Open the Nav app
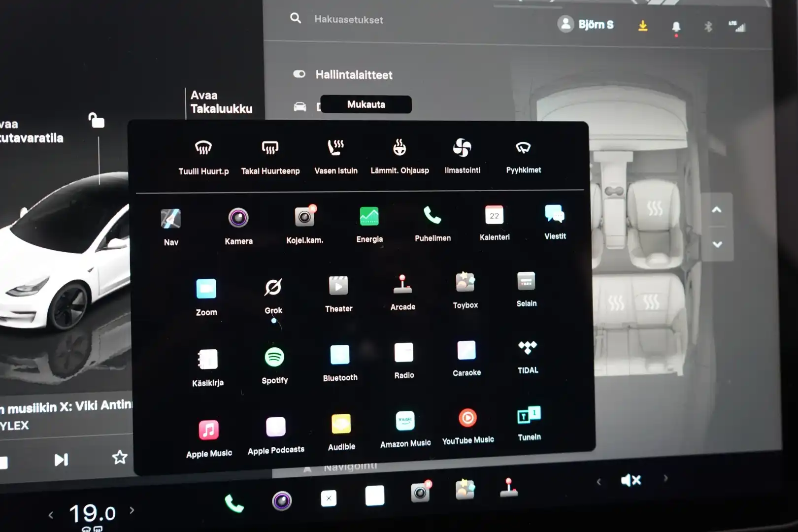Screen dimensions: 798x532 (x=171, y=227)
